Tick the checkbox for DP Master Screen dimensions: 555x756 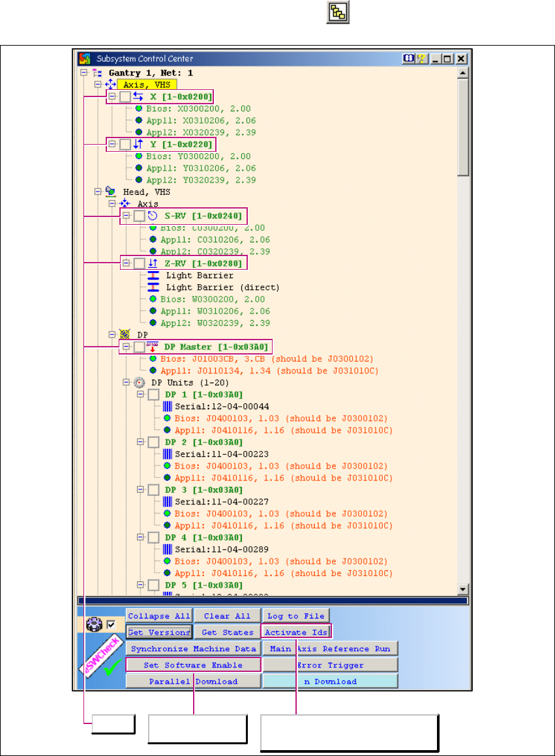click(x=138, y=346)
